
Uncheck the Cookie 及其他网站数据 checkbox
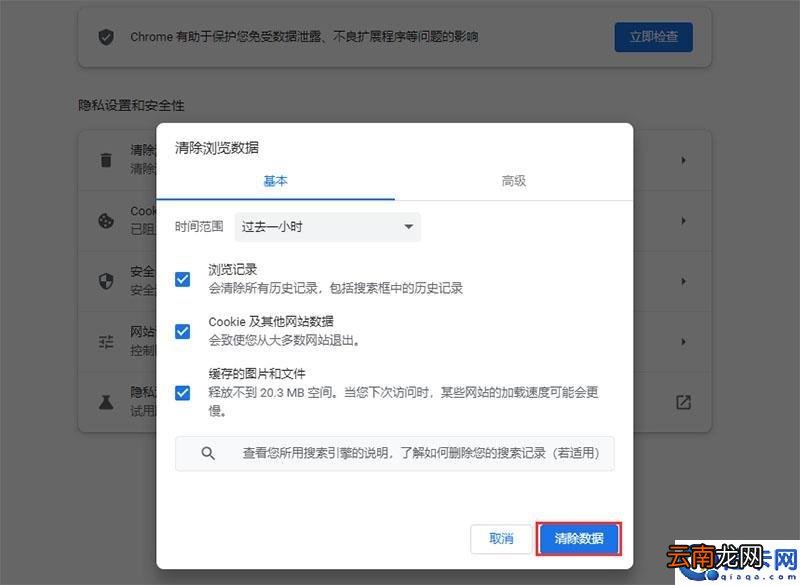coord(183,331)
